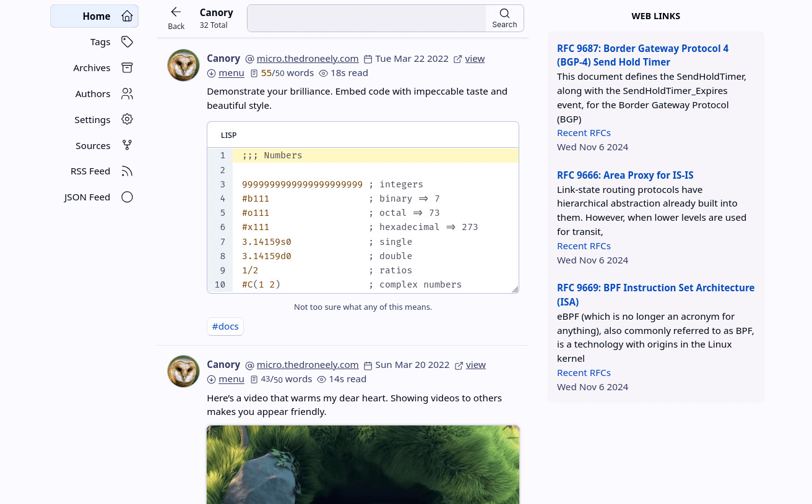Open Authors via the people icon

[127, 94]
